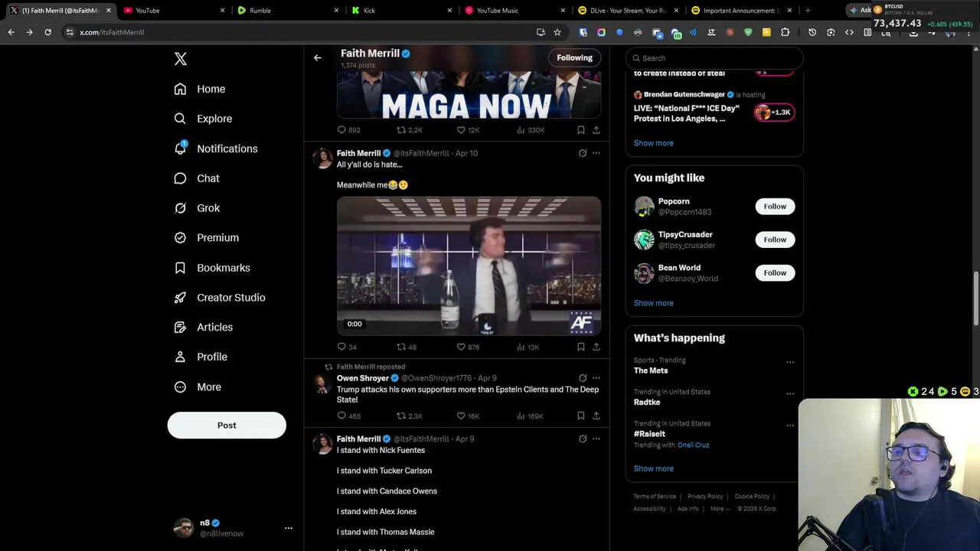Click Show more under live events
The height and width of the screenshot is (551, 980).
point(653,143)
